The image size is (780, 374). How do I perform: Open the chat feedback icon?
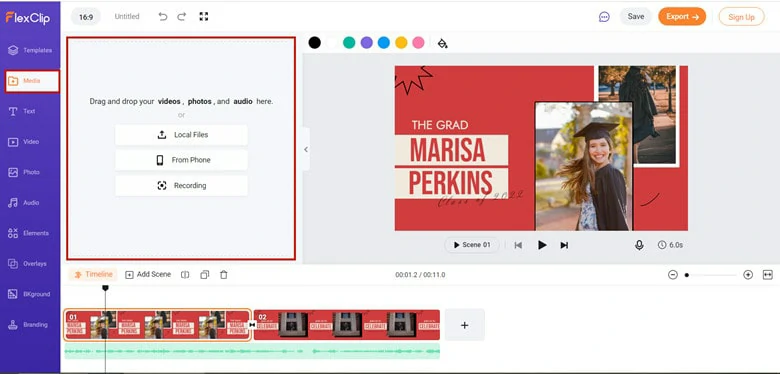pos(604,17)
